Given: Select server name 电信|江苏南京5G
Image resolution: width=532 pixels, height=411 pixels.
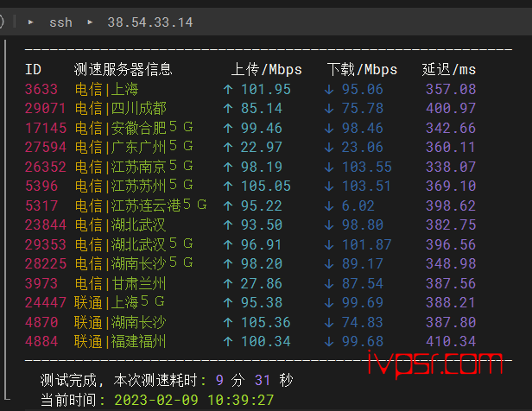Looking at the screenshot, I should [134, 167].
